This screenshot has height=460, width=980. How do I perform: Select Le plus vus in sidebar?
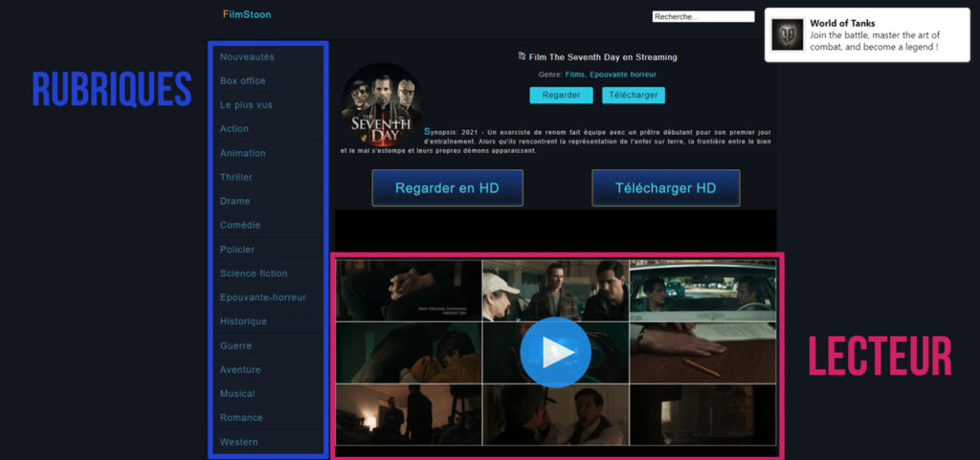point(246,105)
